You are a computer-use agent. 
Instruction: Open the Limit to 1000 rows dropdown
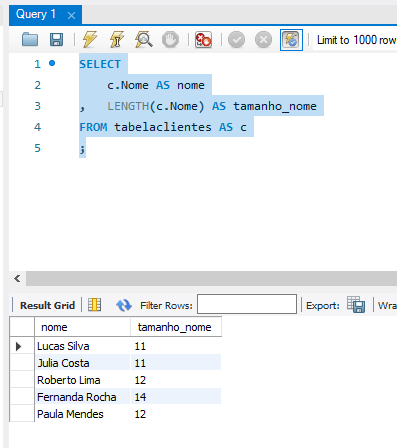point(356,40)
